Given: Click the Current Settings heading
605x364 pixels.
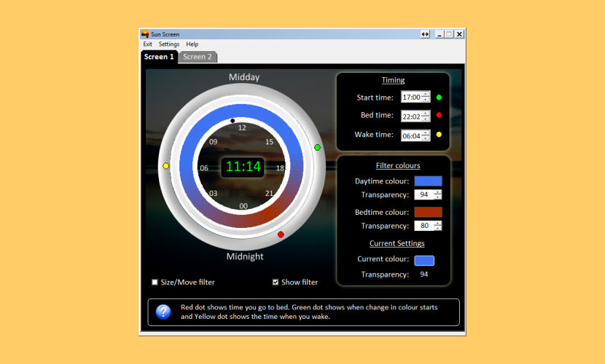Looking at the screenshot, I should [397, 243].
